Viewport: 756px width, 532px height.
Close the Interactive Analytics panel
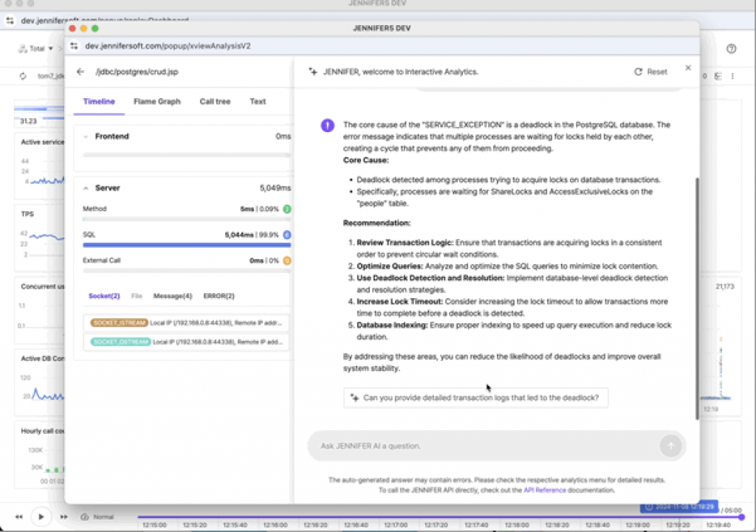pyautogui.click(x=688, y=68)
